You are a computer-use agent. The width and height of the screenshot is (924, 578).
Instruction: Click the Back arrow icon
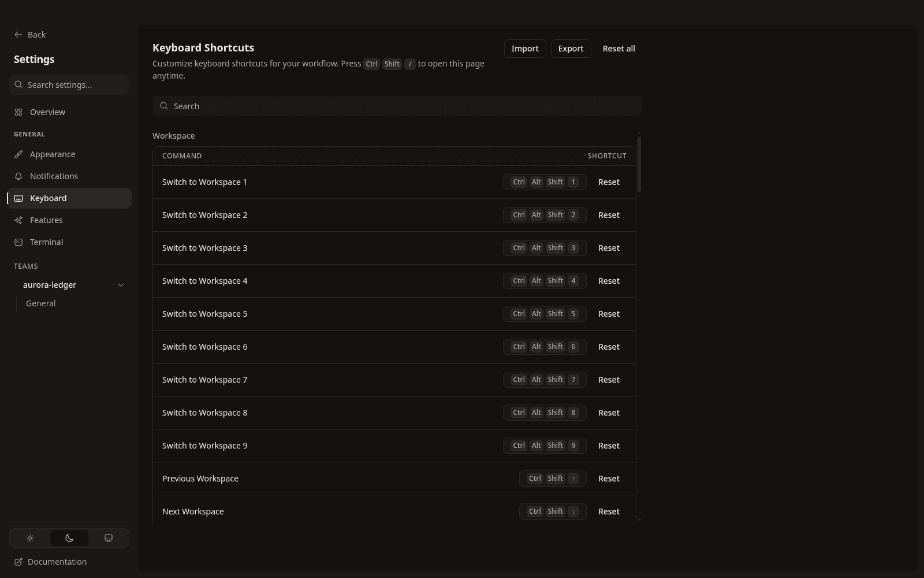pyautogui.click(x=18, y=35)
